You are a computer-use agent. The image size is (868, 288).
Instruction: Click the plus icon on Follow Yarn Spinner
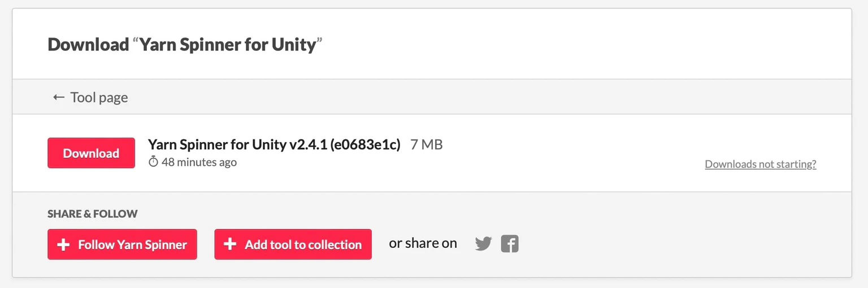64,244
